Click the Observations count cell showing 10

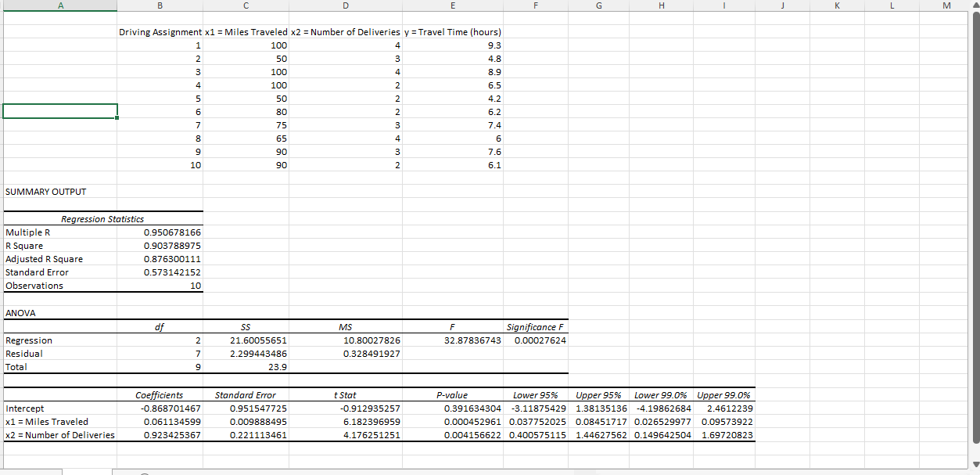tap(160, 286)
